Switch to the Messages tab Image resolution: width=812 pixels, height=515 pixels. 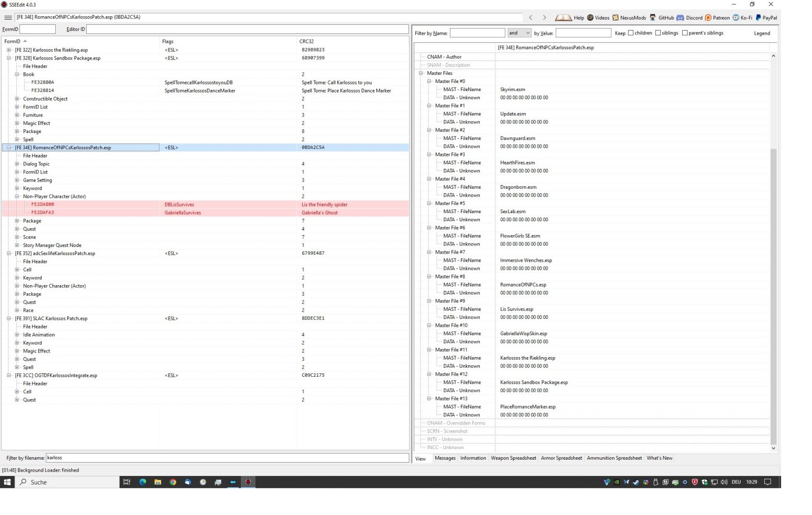point(445,458)
